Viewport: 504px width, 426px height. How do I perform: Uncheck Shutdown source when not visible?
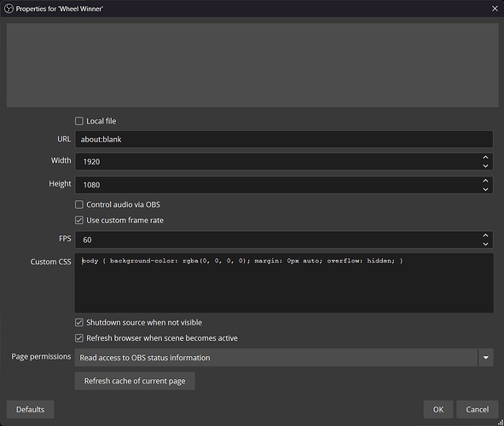[x=79, y=322]
